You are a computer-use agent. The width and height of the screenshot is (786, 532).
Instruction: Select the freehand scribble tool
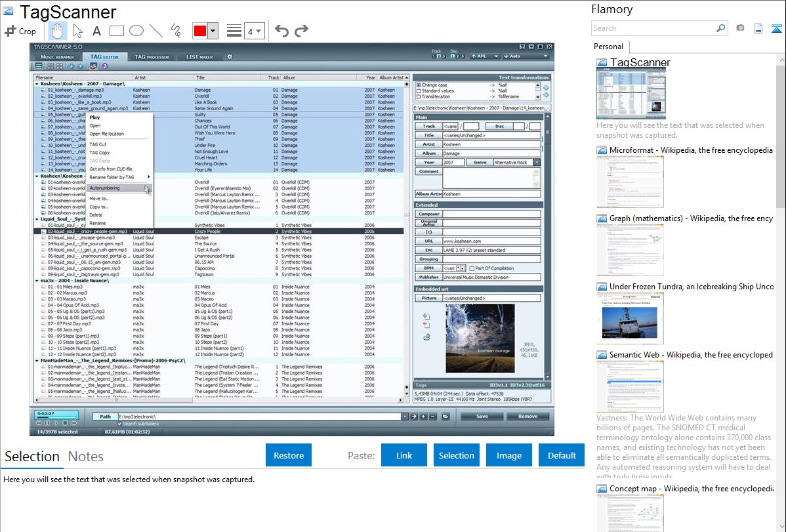tap(176, 31)
